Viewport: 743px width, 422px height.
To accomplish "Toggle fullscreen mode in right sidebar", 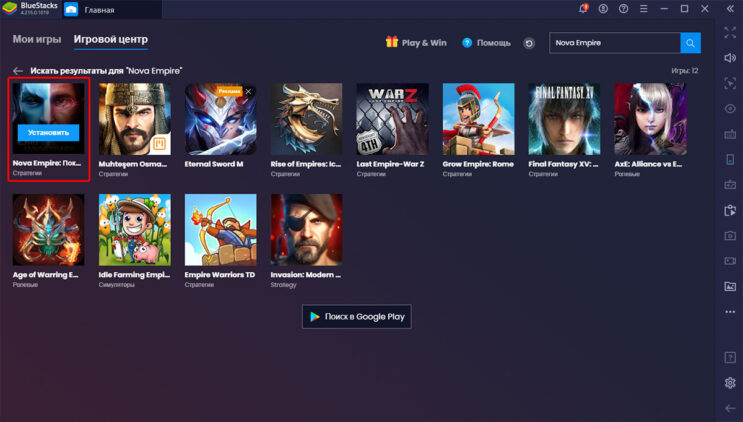I will coord(730,35).
